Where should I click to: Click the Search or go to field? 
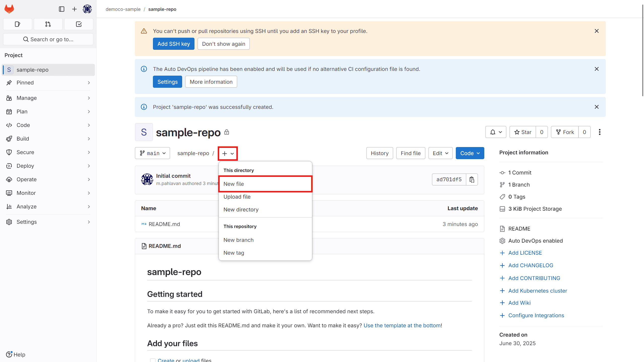coord(48,39)
